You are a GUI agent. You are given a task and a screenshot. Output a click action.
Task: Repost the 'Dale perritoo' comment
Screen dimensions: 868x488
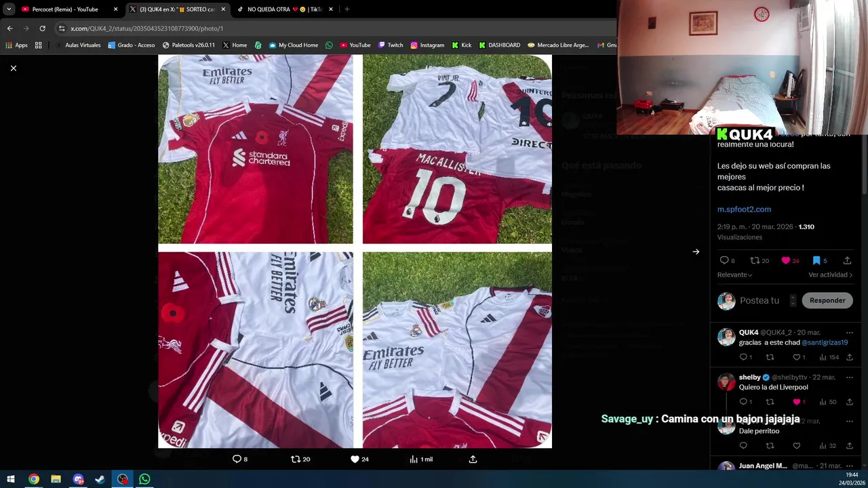click(x=770, y=445)
